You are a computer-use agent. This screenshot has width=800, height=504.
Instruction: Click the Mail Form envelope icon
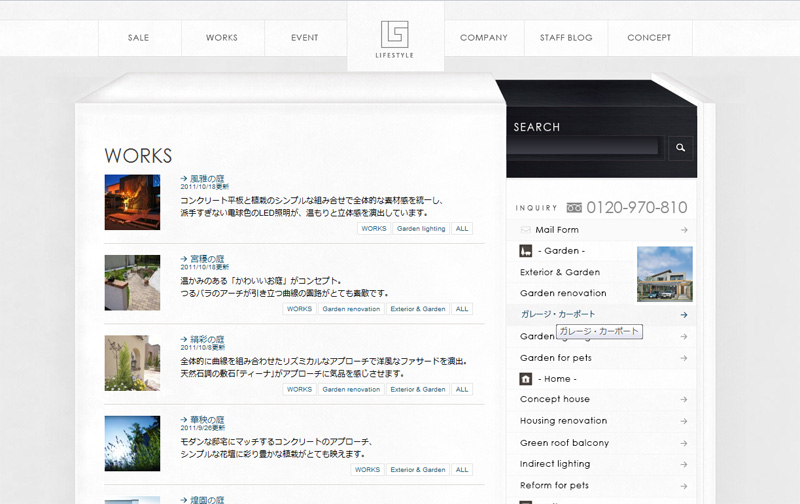click(526, 230)
